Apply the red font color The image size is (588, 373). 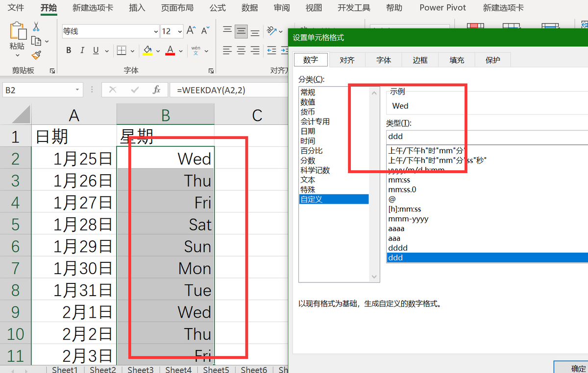pyautogui.click(x=170, y=50)
